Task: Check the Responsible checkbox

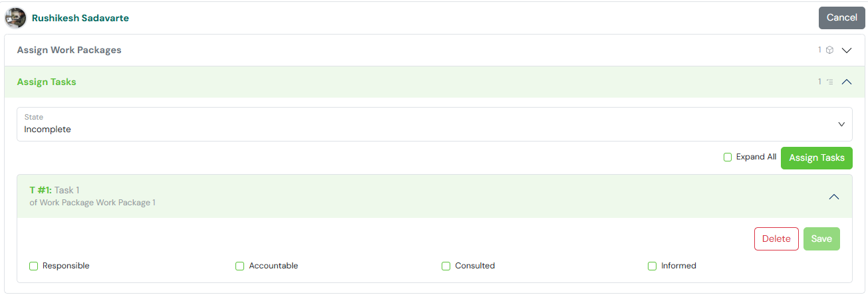Action: [x=33, y=266]
